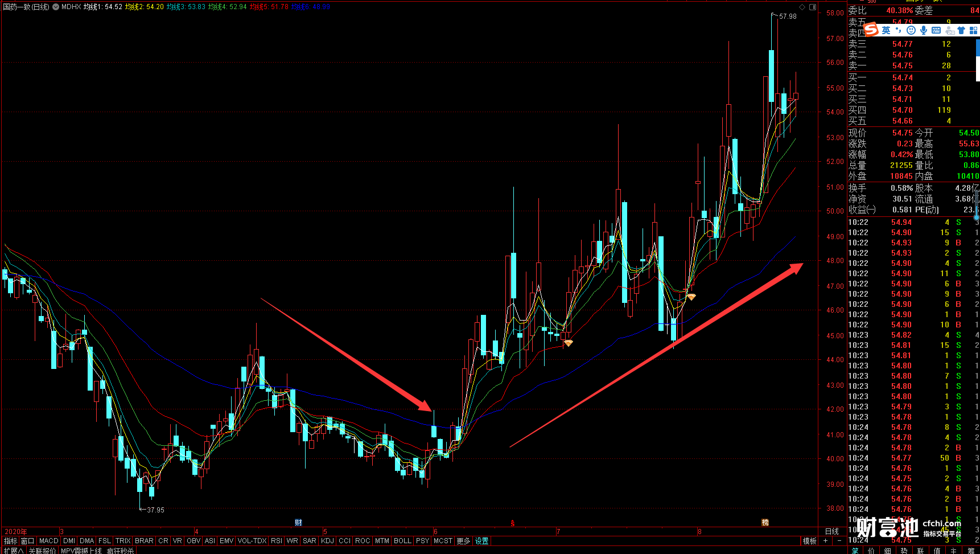980x554 pixels.
Task: Activate Sogou voice input microphone
Action: coord(923,30)
